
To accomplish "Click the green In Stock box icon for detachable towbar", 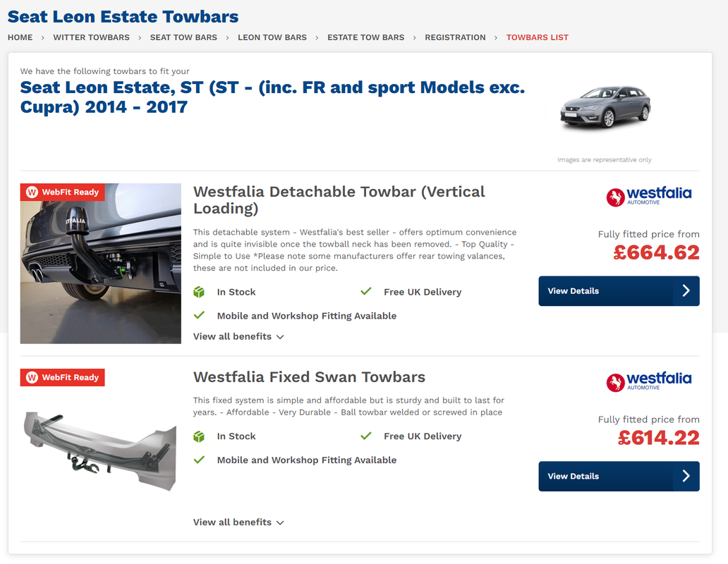I will point(199,292).
